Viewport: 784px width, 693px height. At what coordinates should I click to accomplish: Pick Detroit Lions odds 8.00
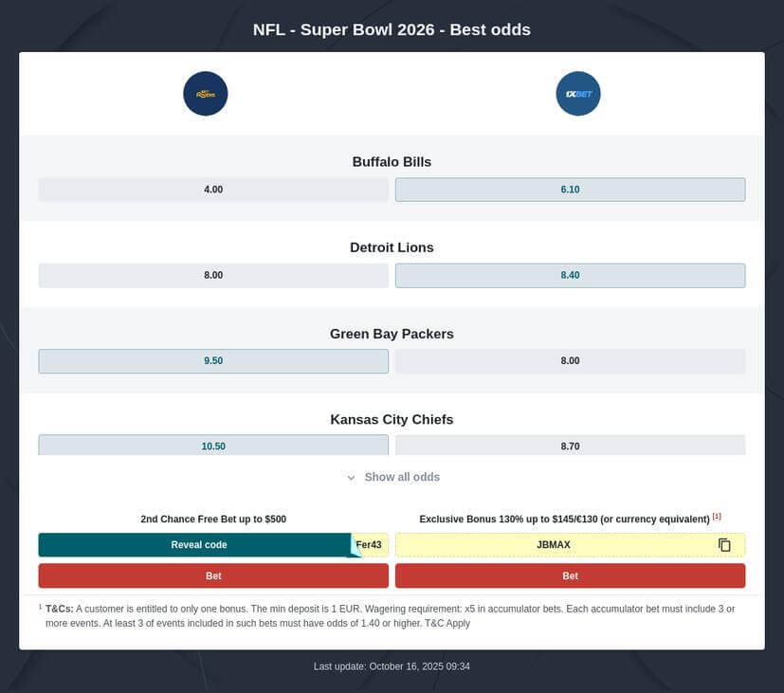[x=213, y=275]
